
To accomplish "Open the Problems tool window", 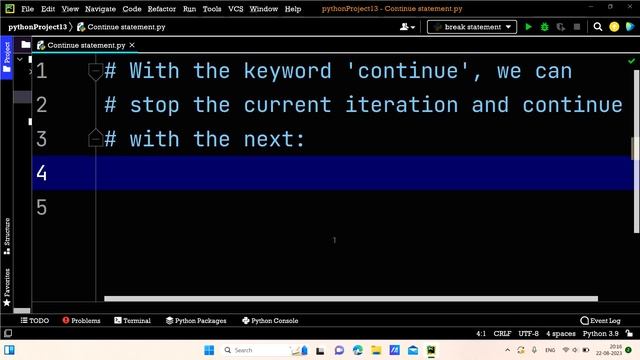I will point(81,321).
